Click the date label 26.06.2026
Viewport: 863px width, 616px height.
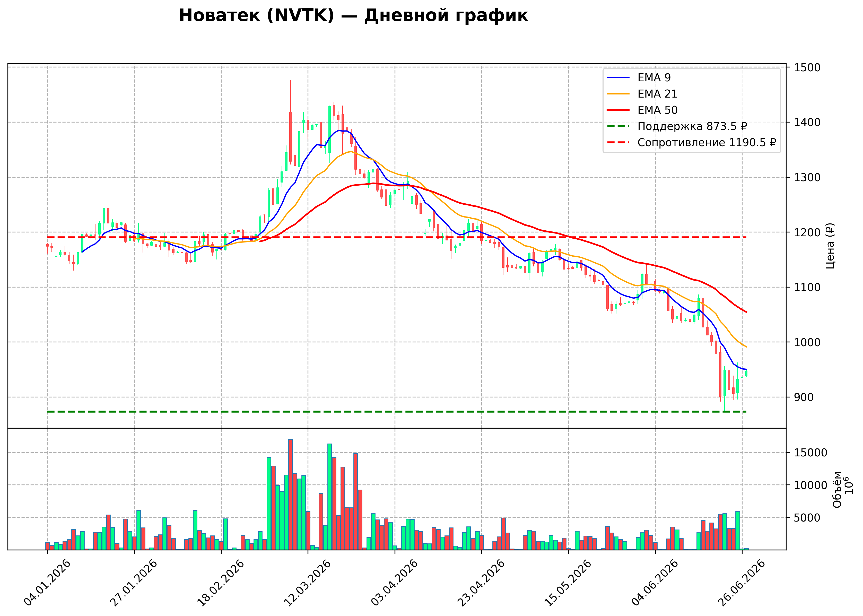click(741, 583)
